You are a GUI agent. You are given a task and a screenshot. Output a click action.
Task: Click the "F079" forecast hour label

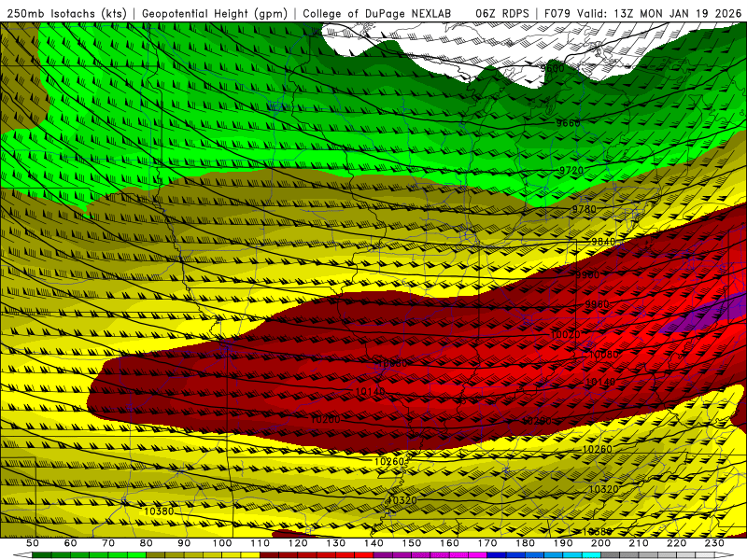557,13
